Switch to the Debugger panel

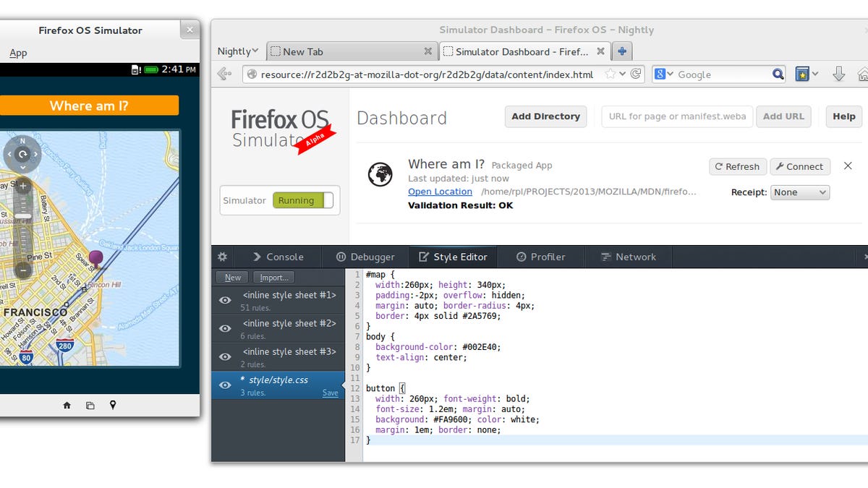(365, 257)
